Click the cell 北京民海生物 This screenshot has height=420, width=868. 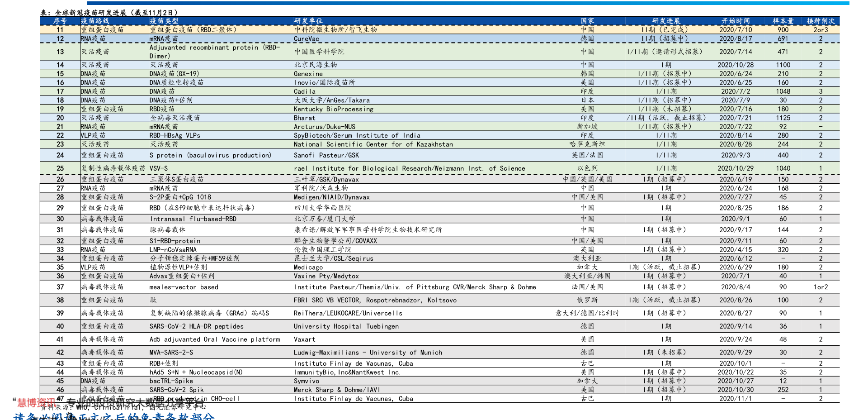coord(316,65)
